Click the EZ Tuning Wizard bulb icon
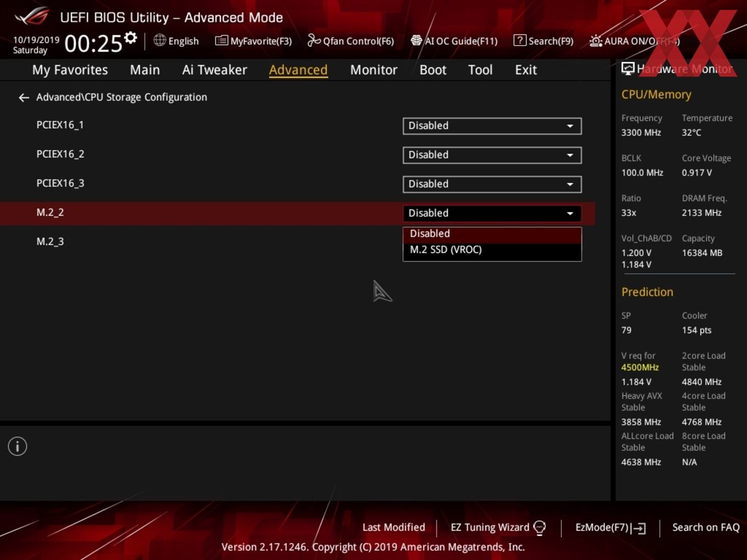The height and width of the screenshot is (560, 747). (x=539, y=528)
